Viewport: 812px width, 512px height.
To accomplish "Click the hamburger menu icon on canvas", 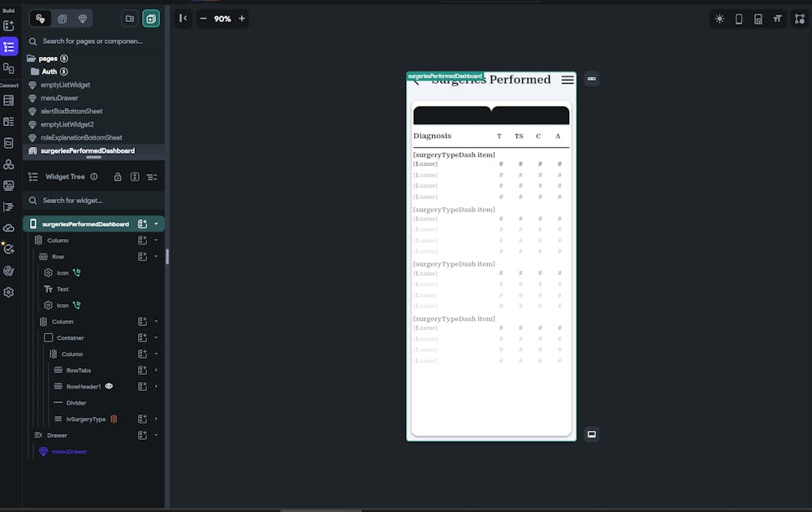I will click(568, 80).
